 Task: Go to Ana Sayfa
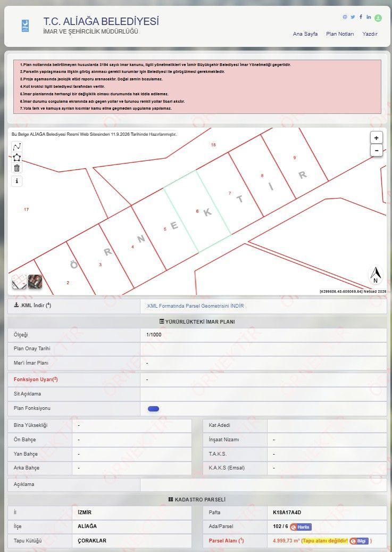pos(305,34)
